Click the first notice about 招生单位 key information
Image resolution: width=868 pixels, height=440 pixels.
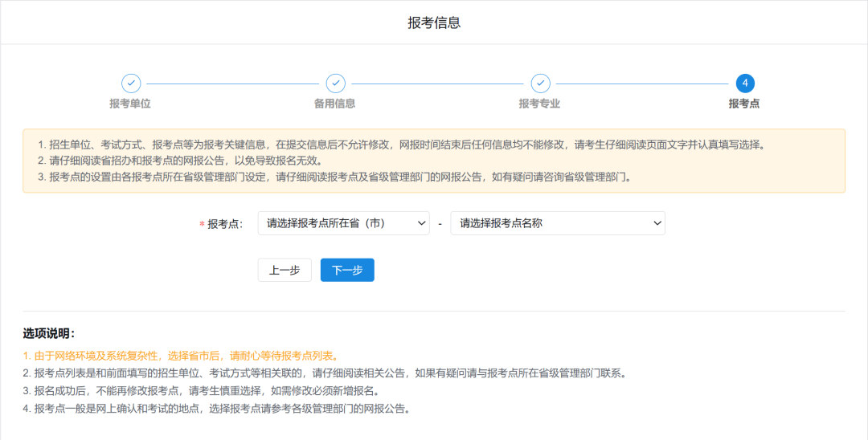tap(400, 145)
